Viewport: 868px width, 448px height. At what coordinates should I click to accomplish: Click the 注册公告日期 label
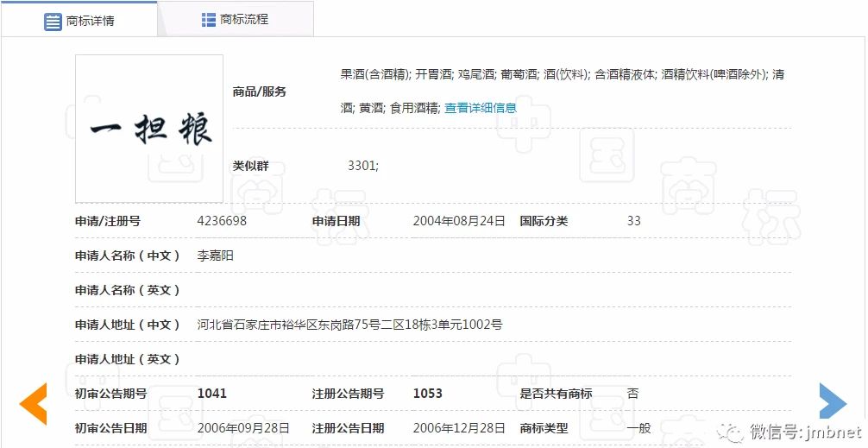(349, 428)
